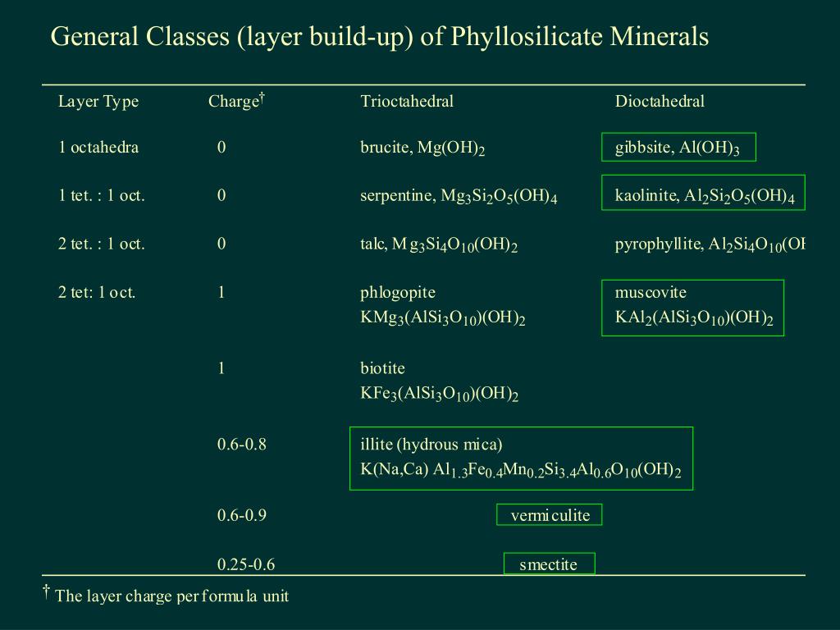Select the 1 octahedra layer type row label
Viewport: 840px width, 630px height.
tap(98, 147)
